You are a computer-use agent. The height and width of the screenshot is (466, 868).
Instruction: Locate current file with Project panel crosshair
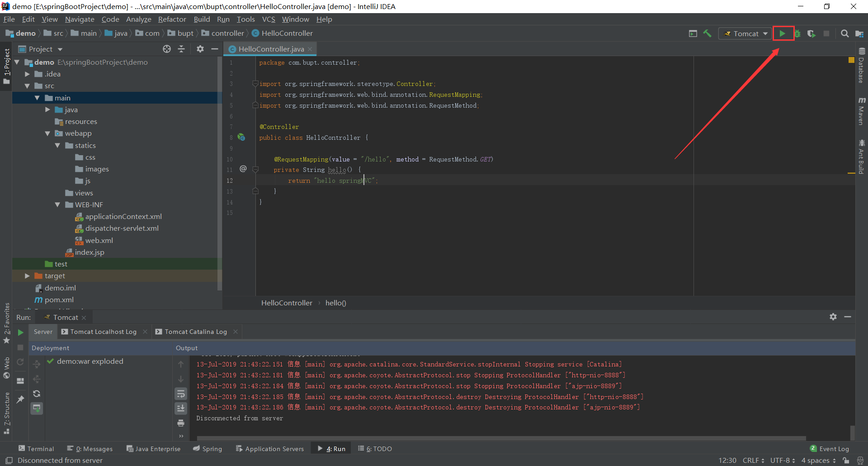[x=167, y=49]
